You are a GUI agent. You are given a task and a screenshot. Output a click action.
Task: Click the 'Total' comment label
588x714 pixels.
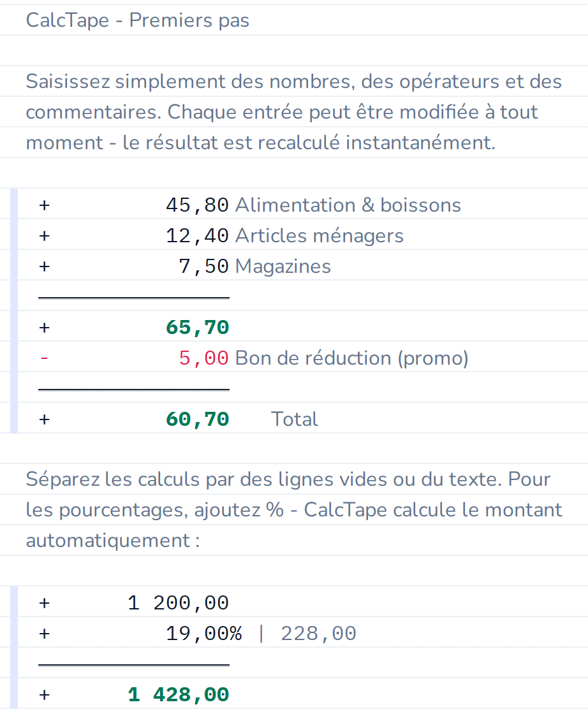294,419
